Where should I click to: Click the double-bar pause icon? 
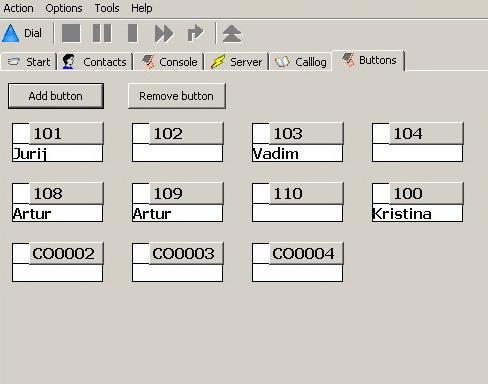[x=102, y=33]
